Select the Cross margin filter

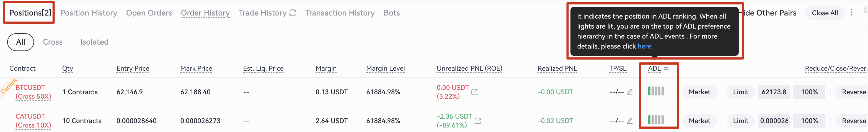coord(53,42)
